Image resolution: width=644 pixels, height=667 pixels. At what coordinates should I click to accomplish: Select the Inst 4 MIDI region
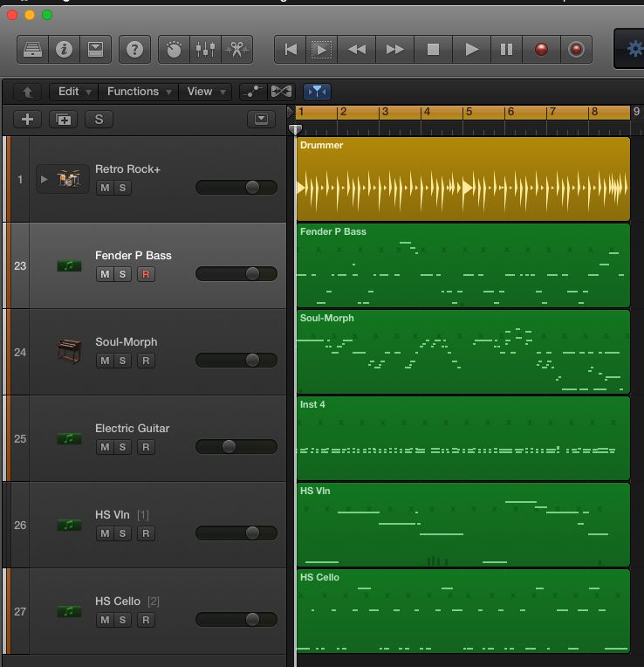point(463,438)
